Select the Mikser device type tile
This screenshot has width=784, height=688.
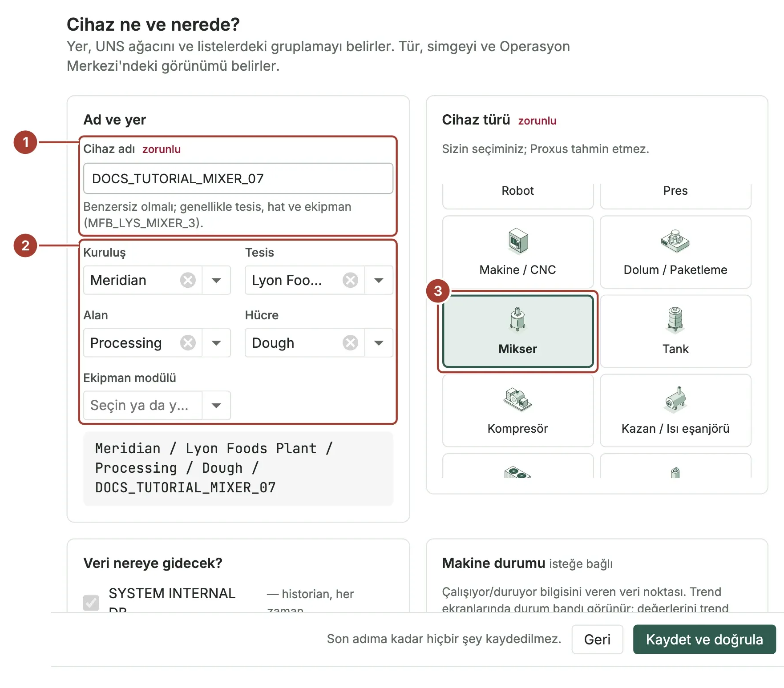tap(518, 331)
